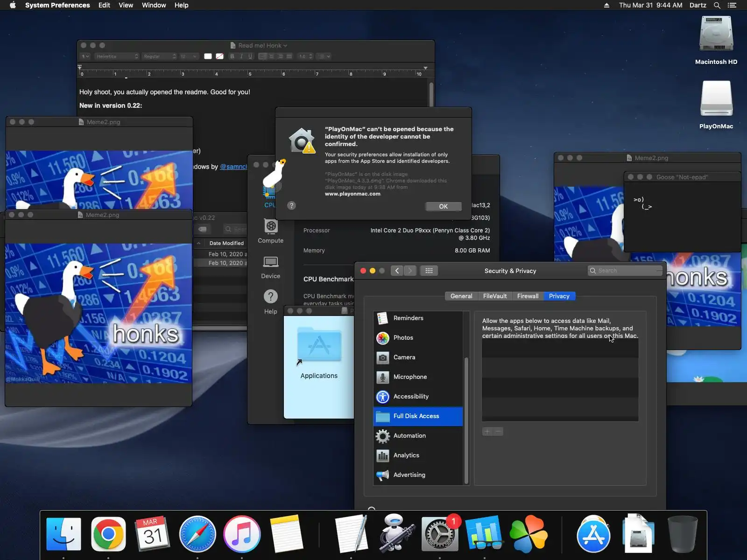The width and height of the screenshot is (747, 560).
Task: Open the paragraph styles dropdown in Read me
Action: click(x=85, y=56)
